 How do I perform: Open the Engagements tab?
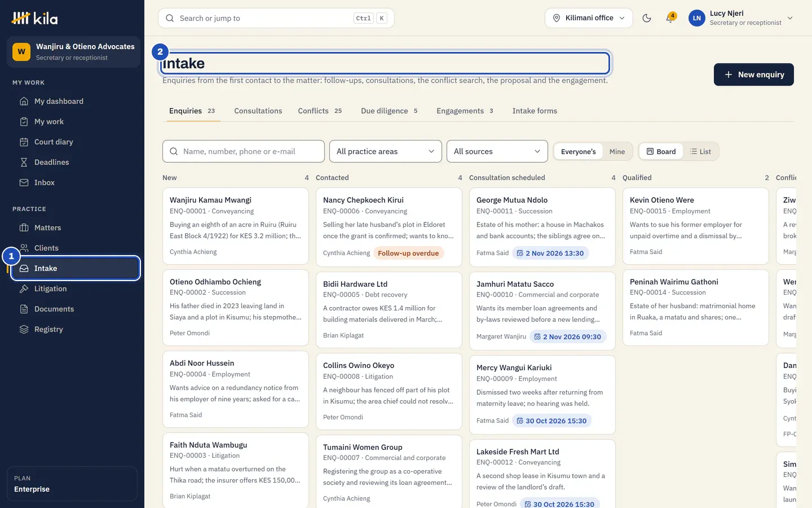[465, 111]
